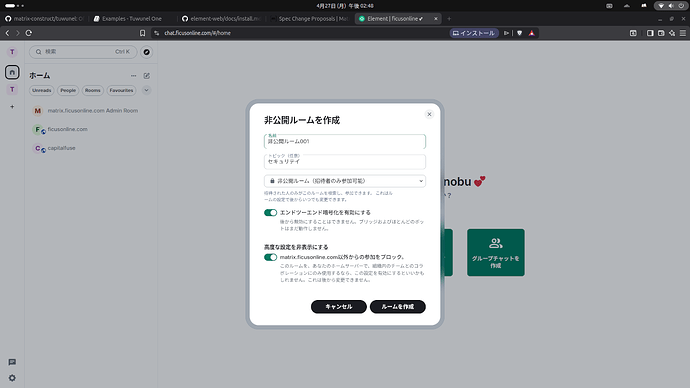The image size is (690, 388).
Task: Click the user avatar T at top
Action: tap(12, 52)
